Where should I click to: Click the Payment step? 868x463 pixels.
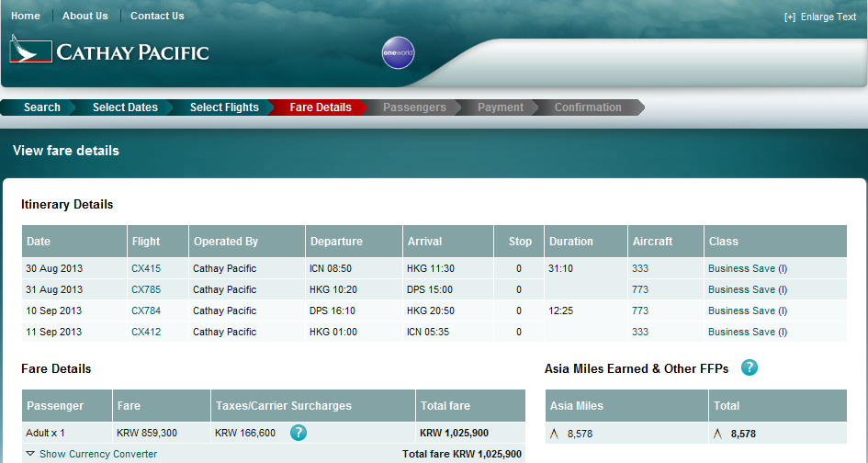(x=501, y=107)
